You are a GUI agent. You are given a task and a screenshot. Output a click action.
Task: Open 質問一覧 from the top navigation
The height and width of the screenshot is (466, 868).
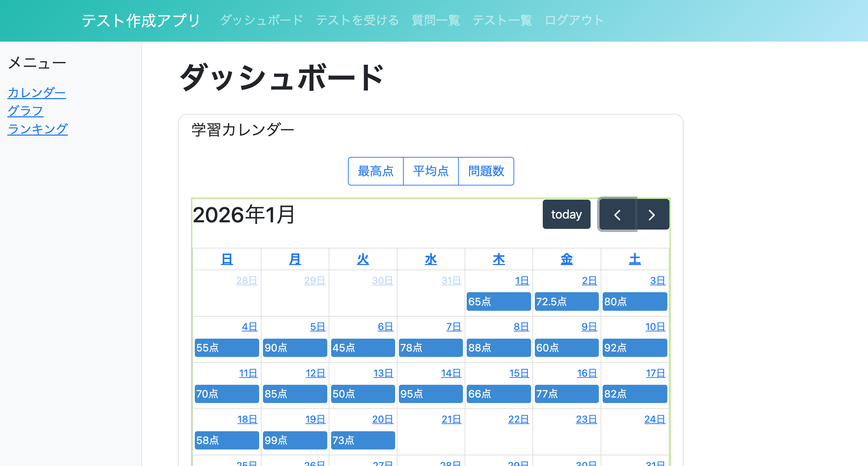pos(436,20)
